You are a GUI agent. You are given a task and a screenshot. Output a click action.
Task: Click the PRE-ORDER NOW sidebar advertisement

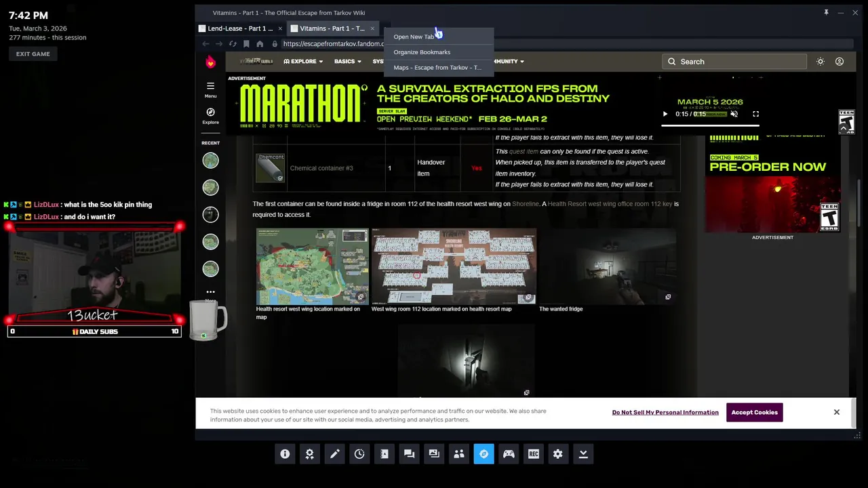(x=772, y=184)
